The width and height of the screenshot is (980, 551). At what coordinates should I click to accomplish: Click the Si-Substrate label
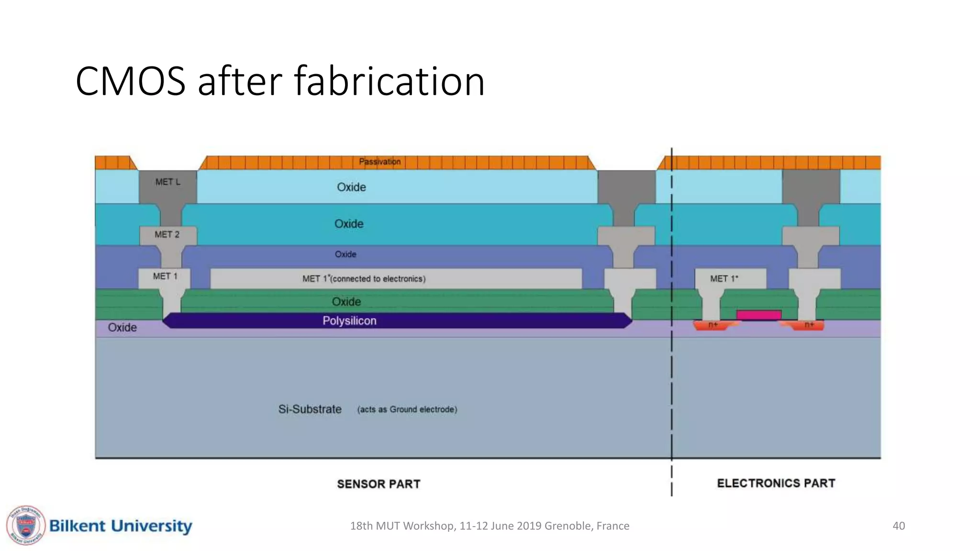click(x=310, y=409)
